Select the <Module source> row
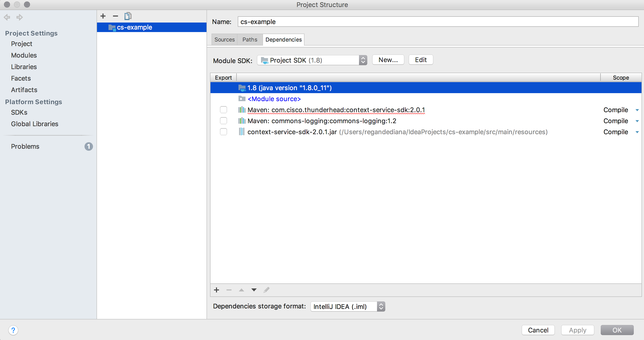Screen dimensions: 644x340 pyautogui.click(x=426, y=99)
